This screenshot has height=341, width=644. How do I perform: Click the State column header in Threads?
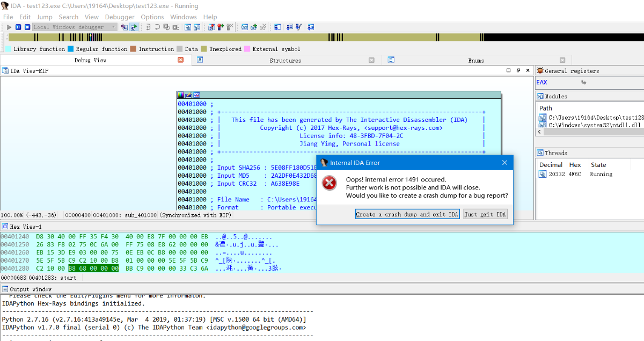[x=598, y=165]
